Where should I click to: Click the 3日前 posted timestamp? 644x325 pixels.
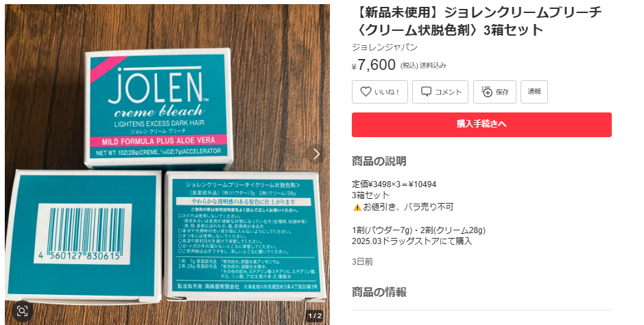coord(362,262)
